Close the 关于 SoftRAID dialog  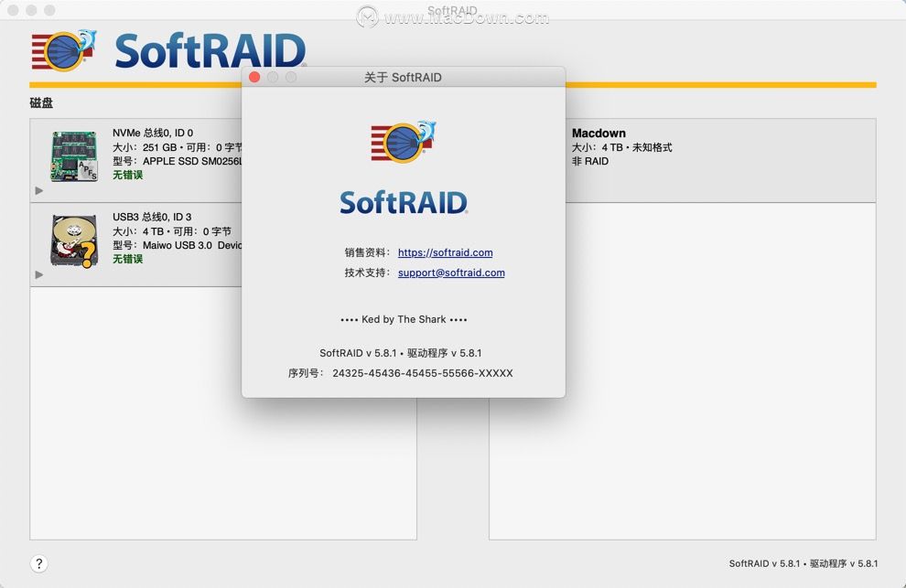254,77
